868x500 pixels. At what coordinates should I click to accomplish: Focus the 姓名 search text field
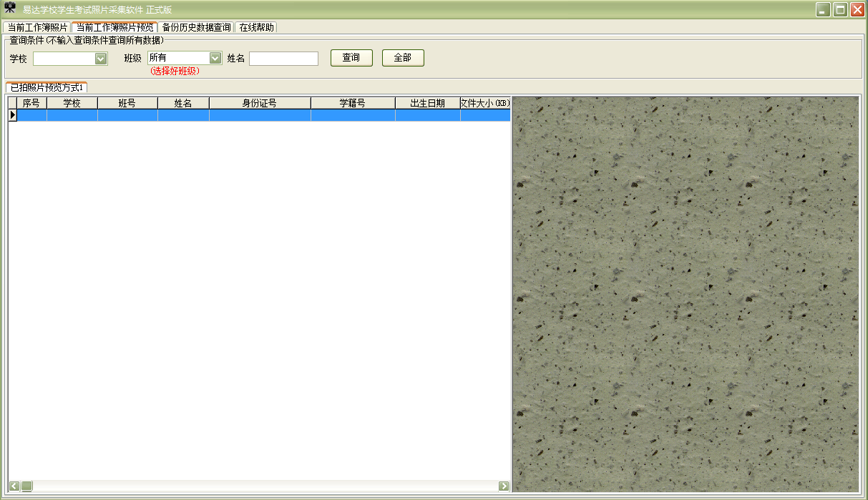[x=283, y=59]
